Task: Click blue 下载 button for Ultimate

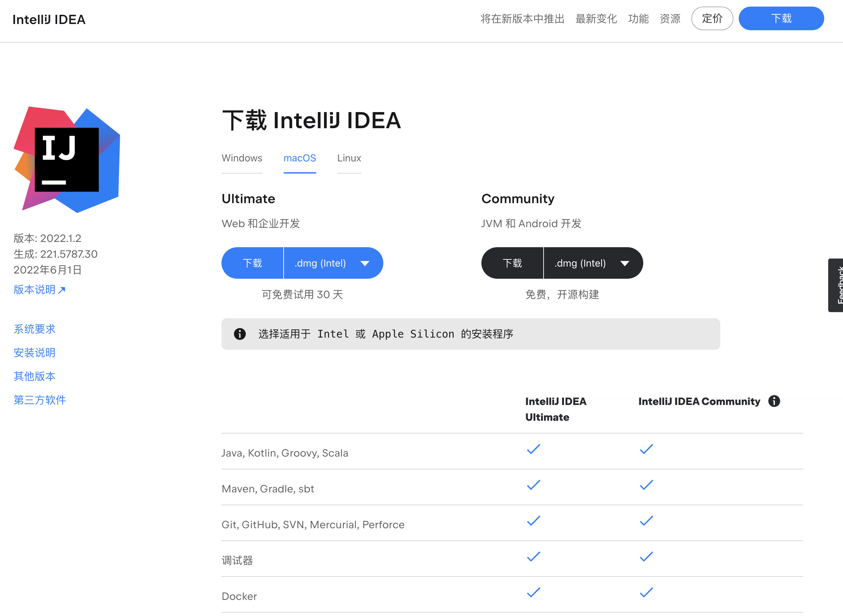Action: [x=252, y=263]
